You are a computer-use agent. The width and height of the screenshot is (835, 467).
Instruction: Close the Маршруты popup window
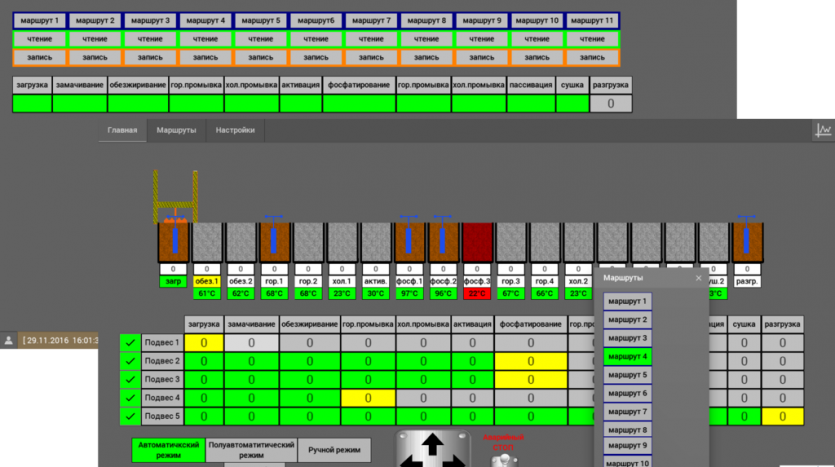[x=699, y=278]
